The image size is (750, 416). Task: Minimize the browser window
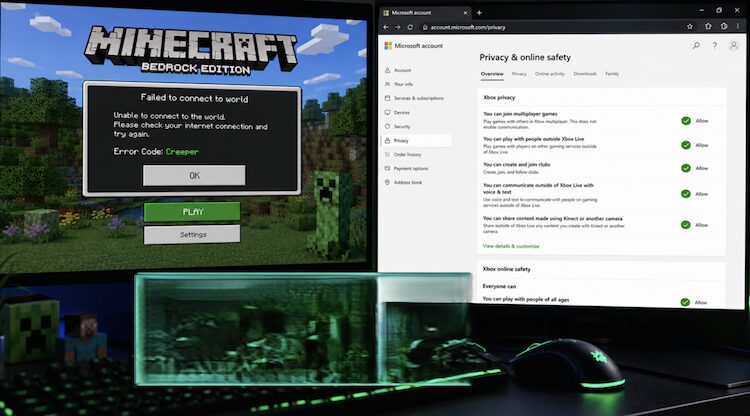701,10
